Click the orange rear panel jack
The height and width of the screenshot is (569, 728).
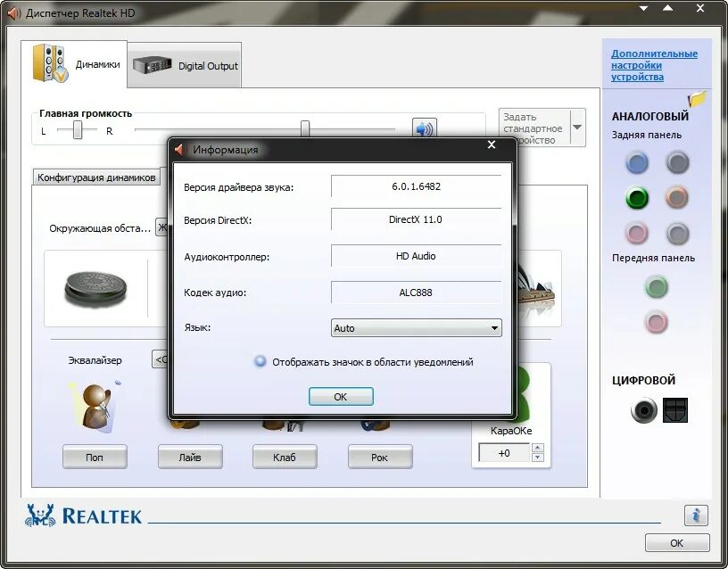[x=677, y=198]
